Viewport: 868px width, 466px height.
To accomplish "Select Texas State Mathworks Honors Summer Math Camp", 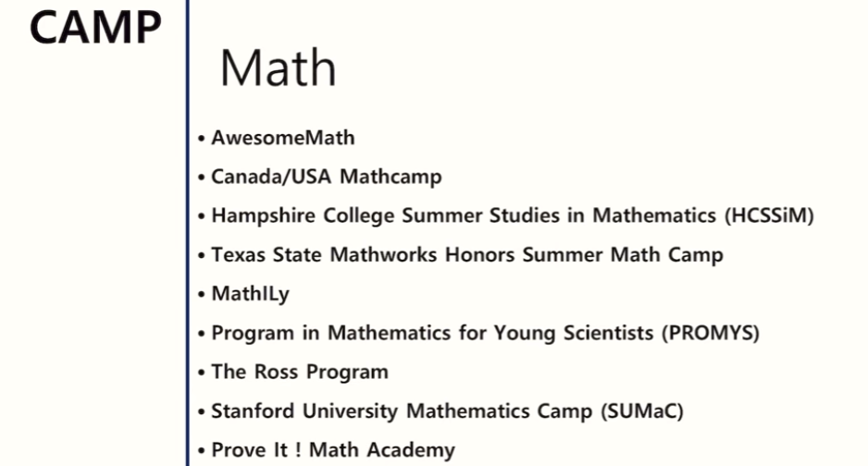I will [467, 255].
